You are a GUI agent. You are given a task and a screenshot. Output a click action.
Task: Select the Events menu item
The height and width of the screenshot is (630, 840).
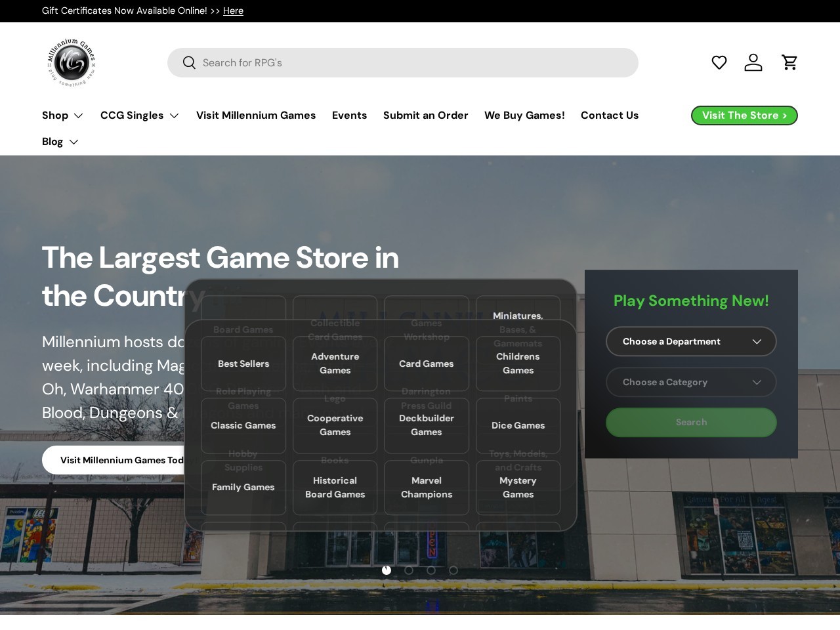click(349, 115)
